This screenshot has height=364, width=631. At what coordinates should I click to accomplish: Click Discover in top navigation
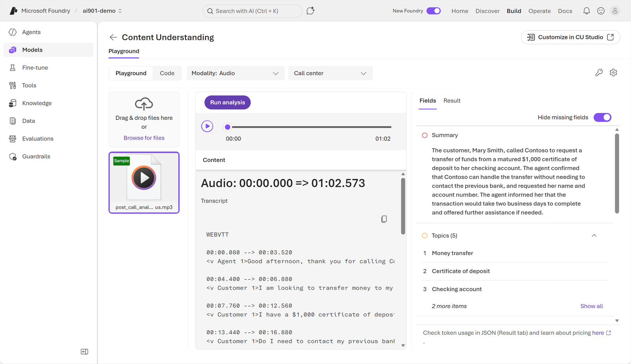pos(487,11)
